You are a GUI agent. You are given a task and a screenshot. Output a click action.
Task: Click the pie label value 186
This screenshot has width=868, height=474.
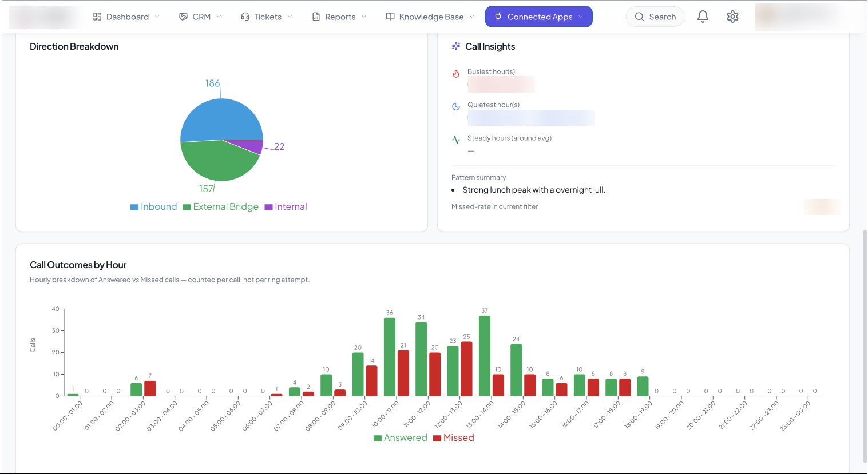click(x=212, y=83)
